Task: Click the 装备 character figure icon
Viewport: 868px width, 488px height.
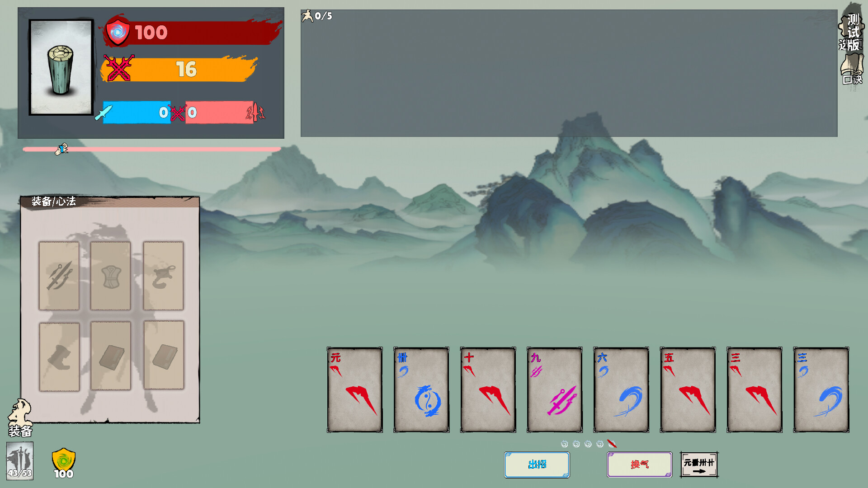Action: (20, 416)
